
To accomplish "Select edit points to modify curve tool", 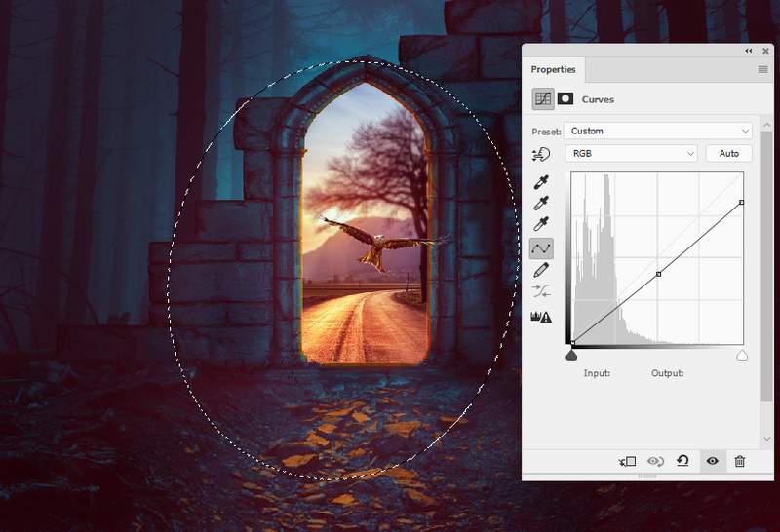I will 541,247.
